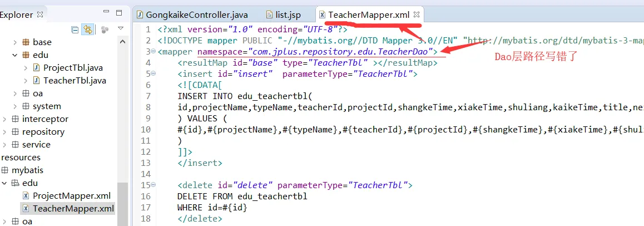Click the "<![CDATA[" text on line 6
The width and height of the screenshot is (644, 226).
[200, 85]
